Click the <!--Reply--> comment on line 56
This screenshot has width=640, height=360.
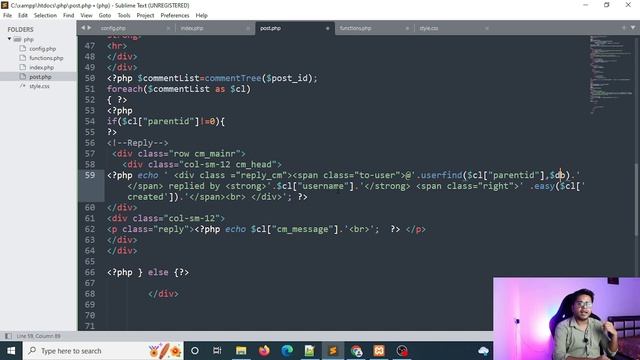tap(138, 143)
